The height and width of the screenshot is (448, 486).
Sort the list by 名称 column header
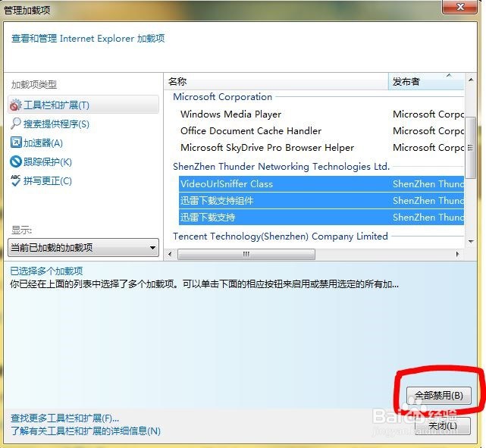[276, 81]
